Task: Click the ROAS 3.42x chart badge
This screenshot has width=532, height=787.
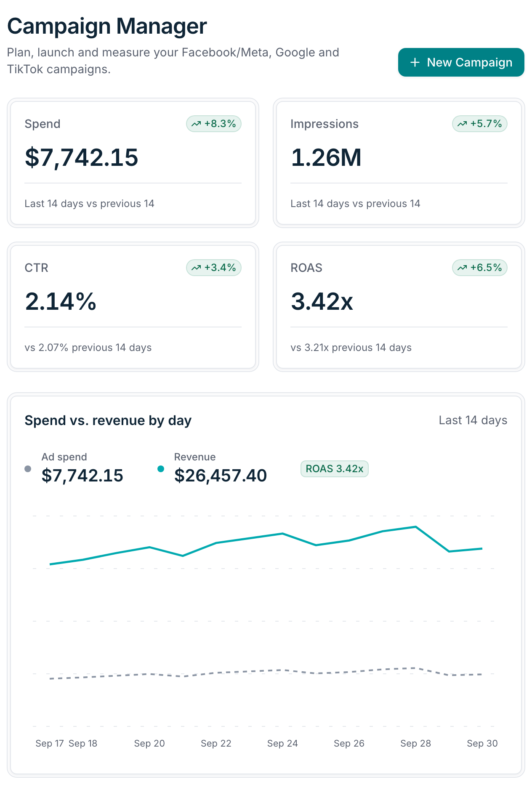Action: click(335, 469)
